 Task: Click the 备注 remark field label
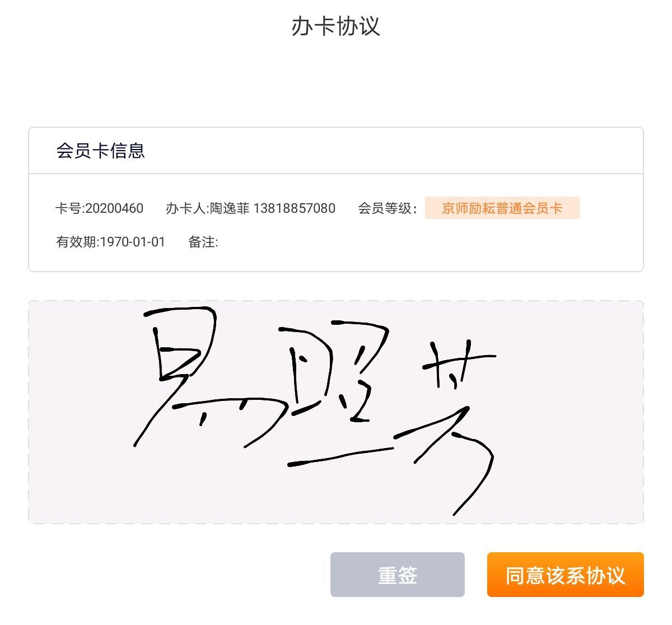pyautogui.click(x=203, y=242)
